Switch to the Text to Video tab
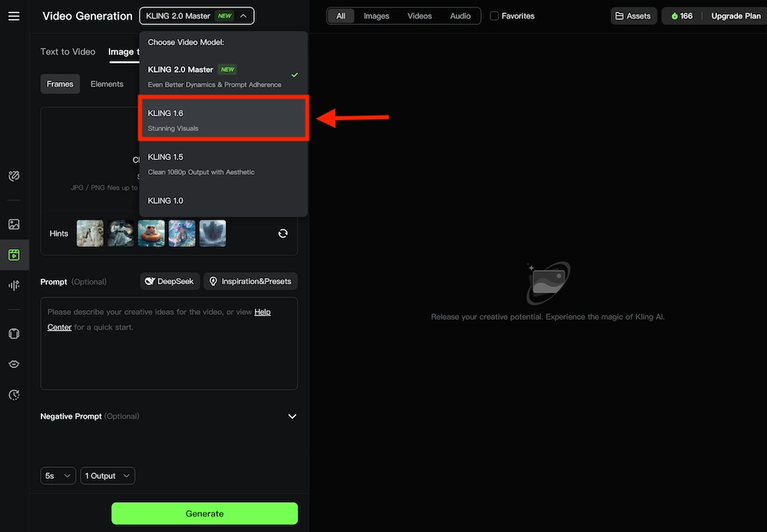 click(67, 52)
